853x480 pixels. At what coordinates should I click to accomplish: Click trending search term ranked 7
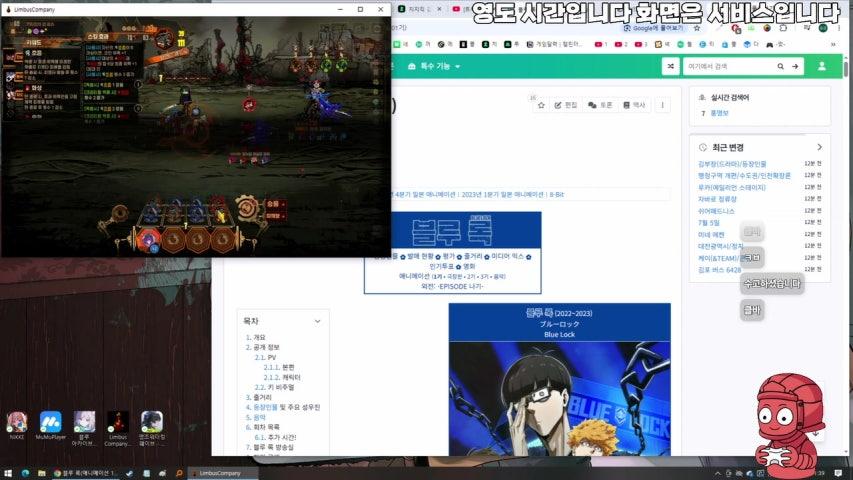pyautogui.click(x=719, y=113)
